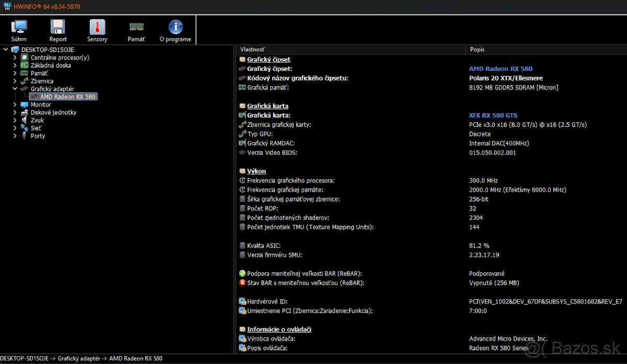Click the XFX RX 580 GTS link

493,115
